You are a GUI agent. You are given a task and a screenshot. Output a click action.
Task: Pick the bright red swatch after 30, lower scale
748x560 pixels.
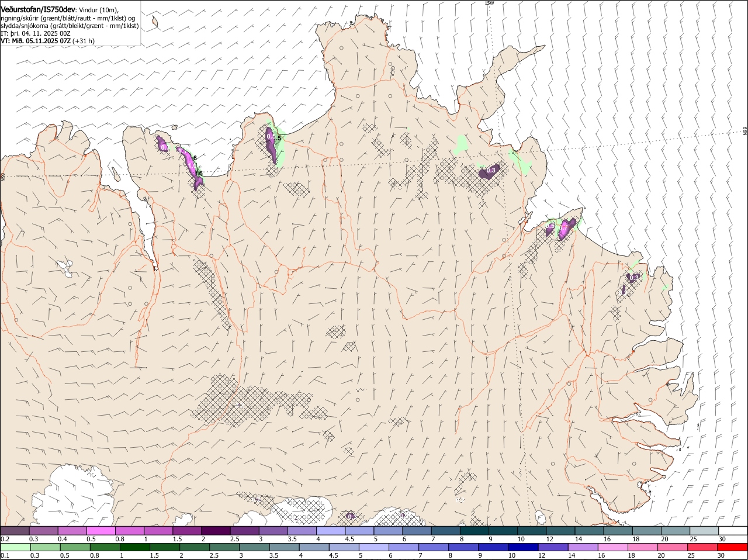coord(732,548)
